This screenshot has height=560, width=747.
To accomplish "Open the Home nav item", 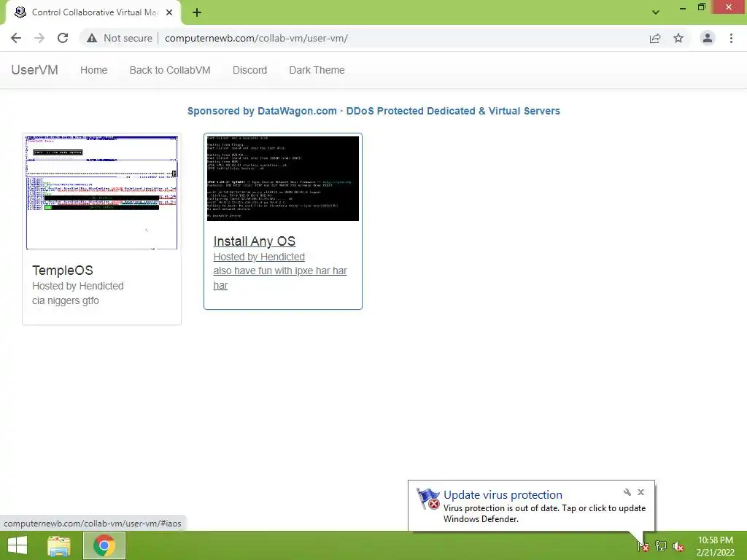I will click(94, 70).
